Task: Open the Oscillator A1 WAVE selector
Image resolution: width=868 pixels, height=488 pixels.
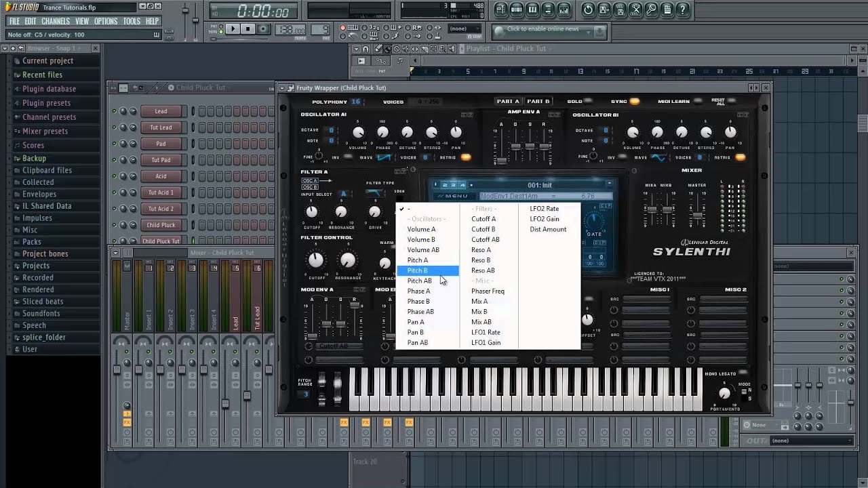Action: click(384, 157)
